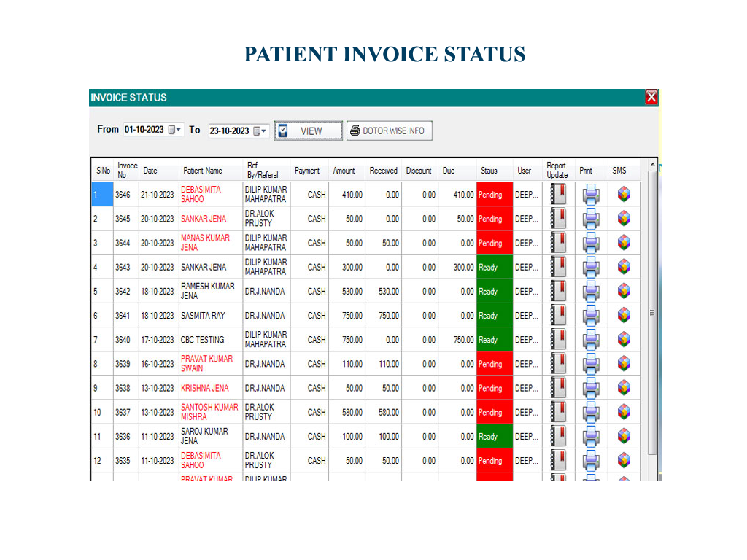Close the Invoice Status window
The image size is (747, 560).
(x=651, y=97)
